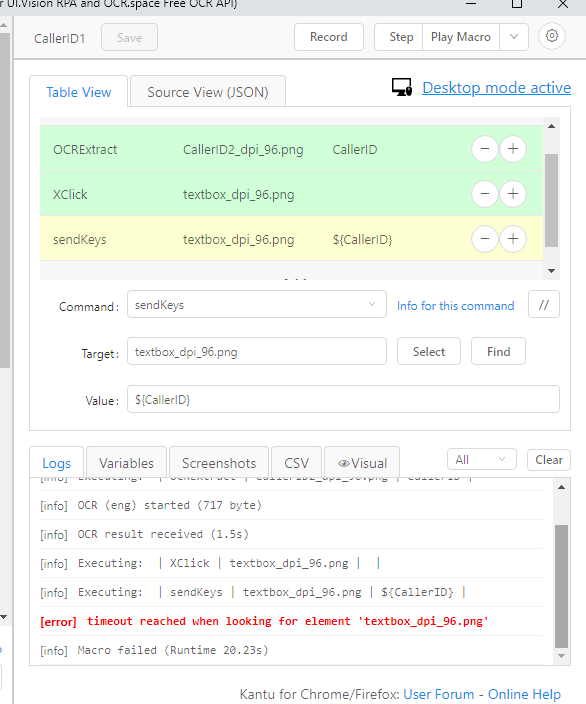
Task: Add a command after XClick row
Action: click(x=513, y=194)
